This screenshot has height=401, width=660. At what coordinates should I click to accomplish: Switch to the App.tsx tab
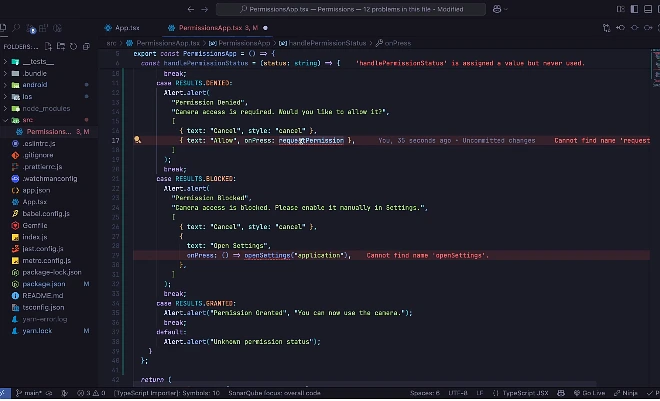[x=127, y=28]
